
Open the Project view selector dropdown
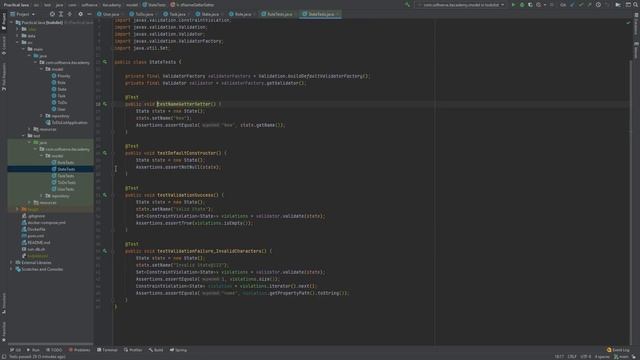(23, 14)
